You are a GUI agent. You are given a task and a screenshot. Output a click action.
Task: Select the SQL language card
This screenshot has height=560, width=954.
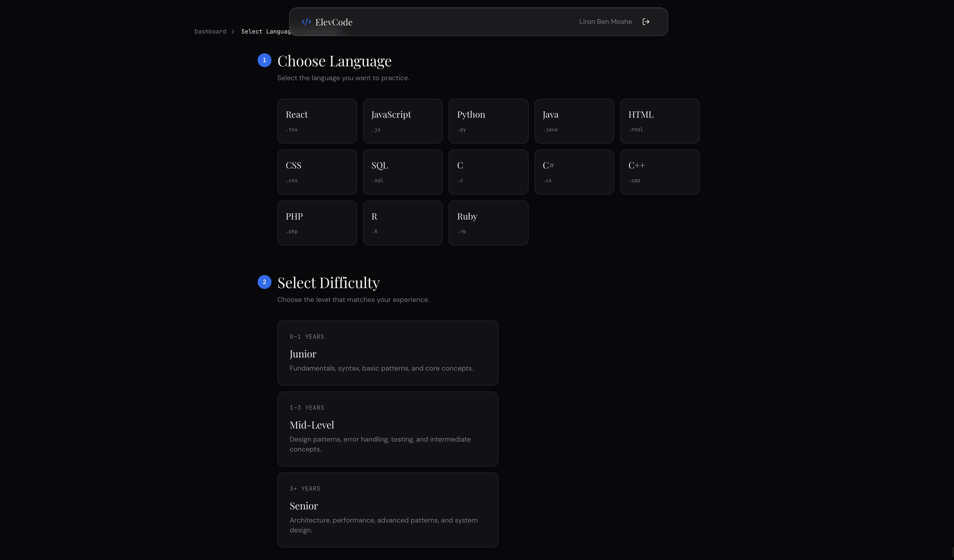402,172
